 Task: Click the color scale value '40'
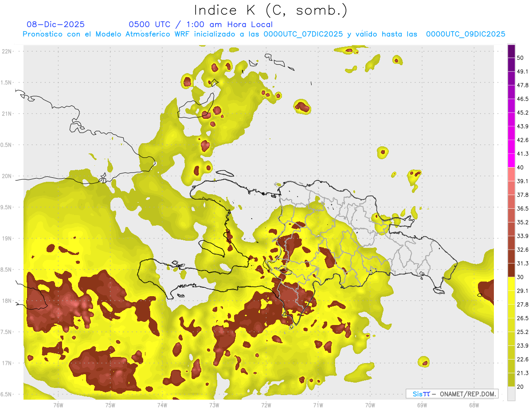point(520,168)
